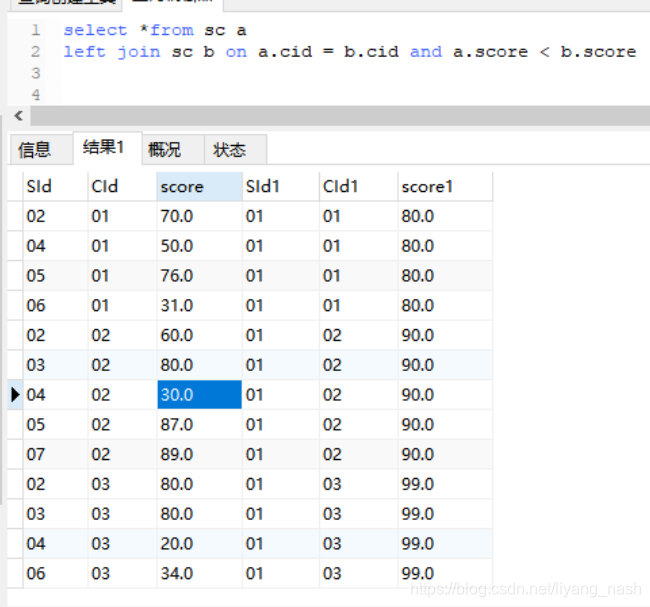The image size is (650, 607).
Task: Switch to the 信息 tab
Action: click(x=41, y=150)
